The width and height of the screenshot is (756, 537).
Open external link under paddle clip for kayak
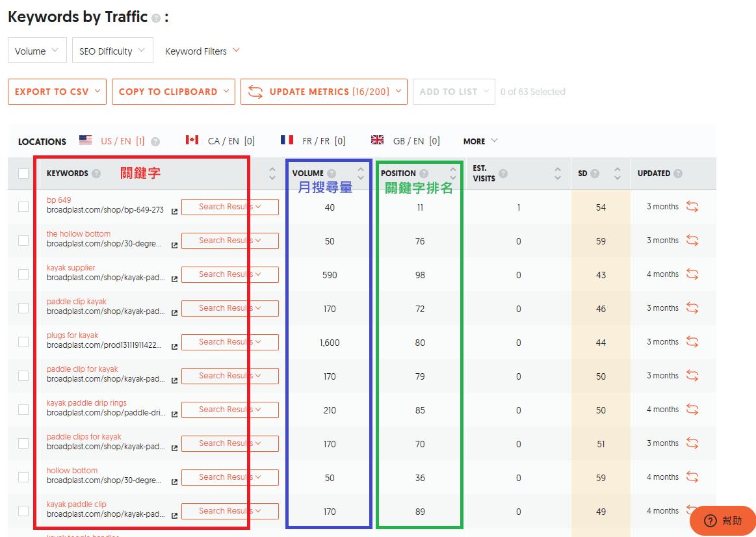pos(174,380)
